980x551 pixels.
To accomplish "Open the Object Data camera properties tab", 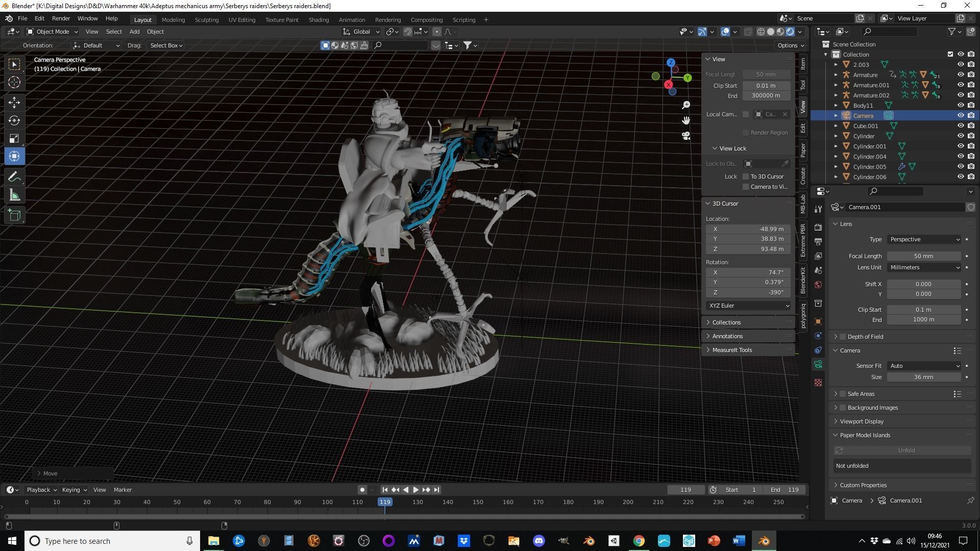I will click(x=818, y=364).
